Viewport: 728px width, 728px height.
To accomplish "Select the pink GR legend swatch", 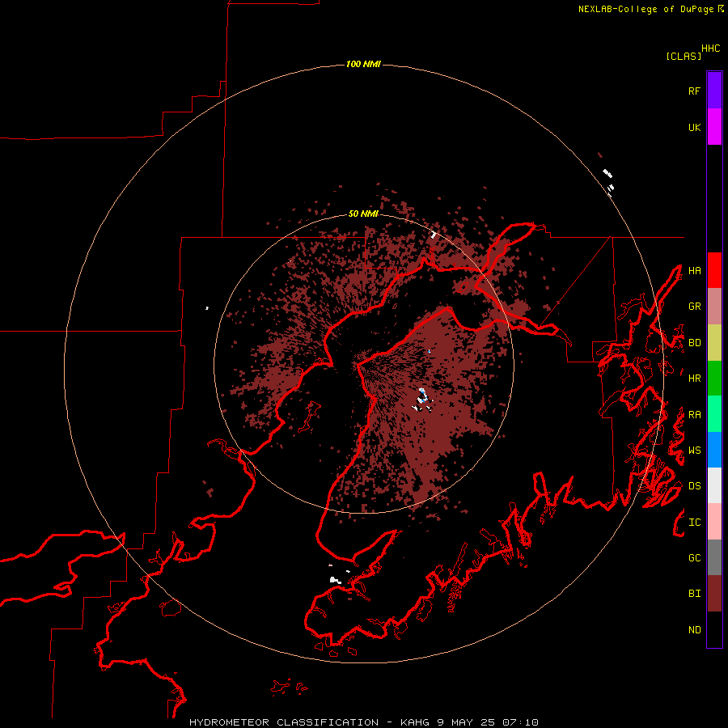I will [714, 307].
